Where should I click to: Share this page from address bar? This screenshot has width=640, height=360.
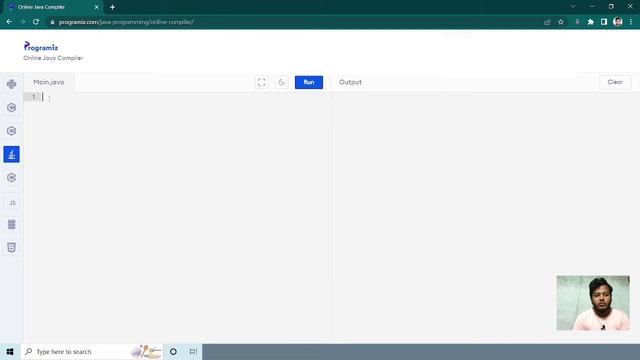click(x=547, y=22)
